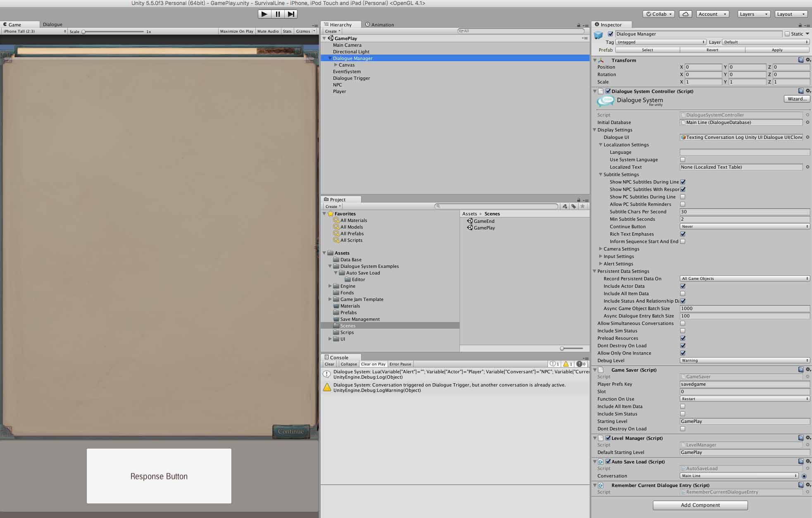
Task: Expand the Engine folder
Action: (x=330, y=286)
